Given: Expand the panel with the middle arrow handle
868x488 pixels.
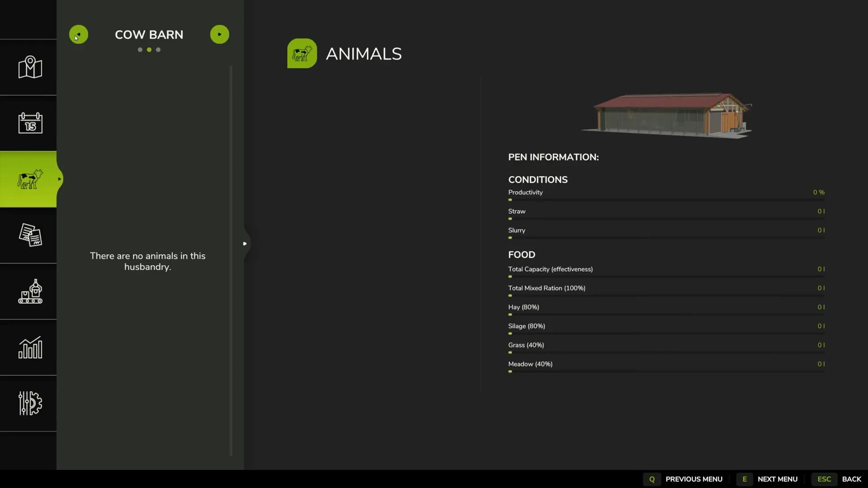Looking at the screenshot, I should [x=245, y=244].
